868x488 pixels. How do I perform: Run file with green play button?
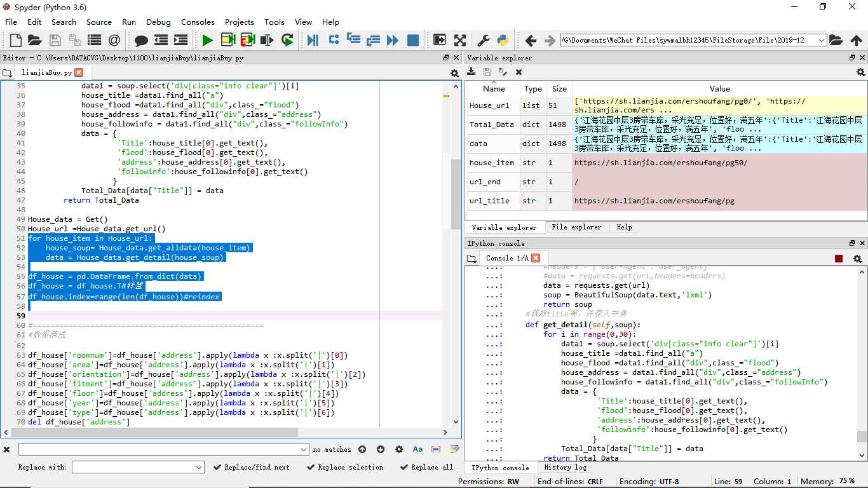click(x=207, y=40)
